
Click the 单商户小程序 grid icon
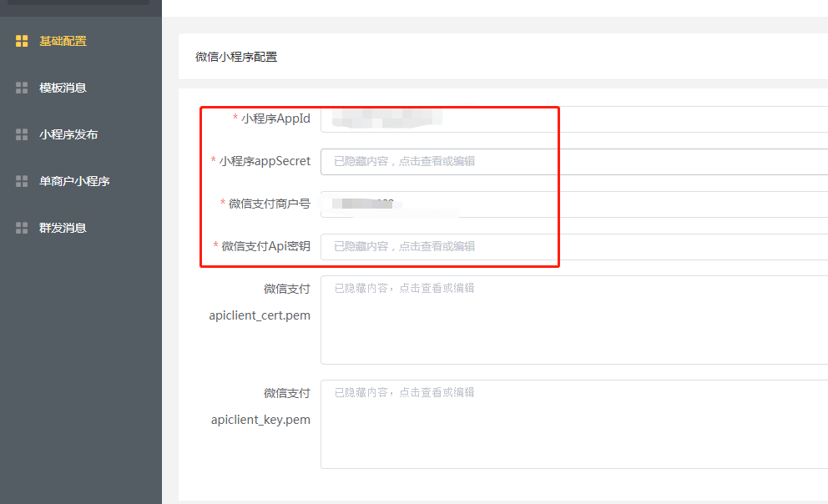(x=22, y=181)
